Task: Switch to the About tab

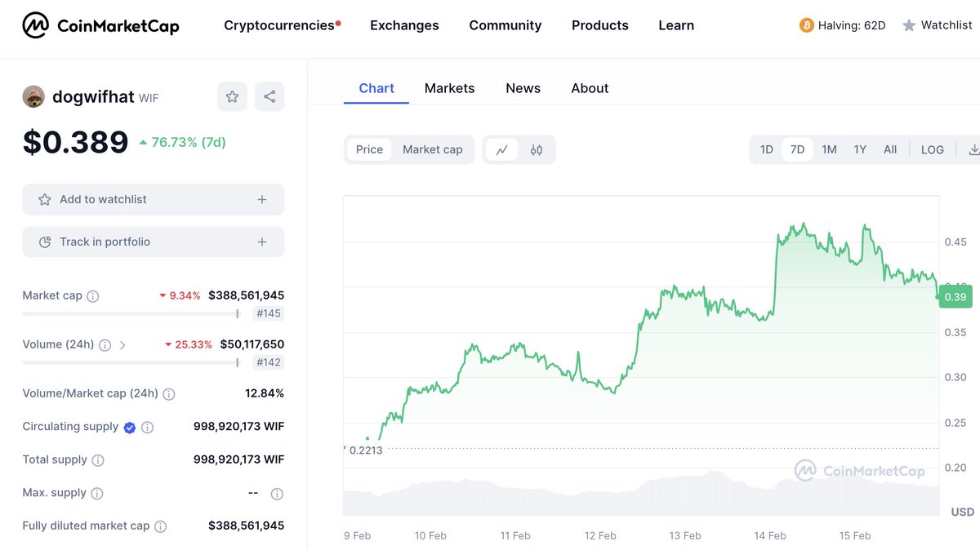Action: click(x=590, y=88)
